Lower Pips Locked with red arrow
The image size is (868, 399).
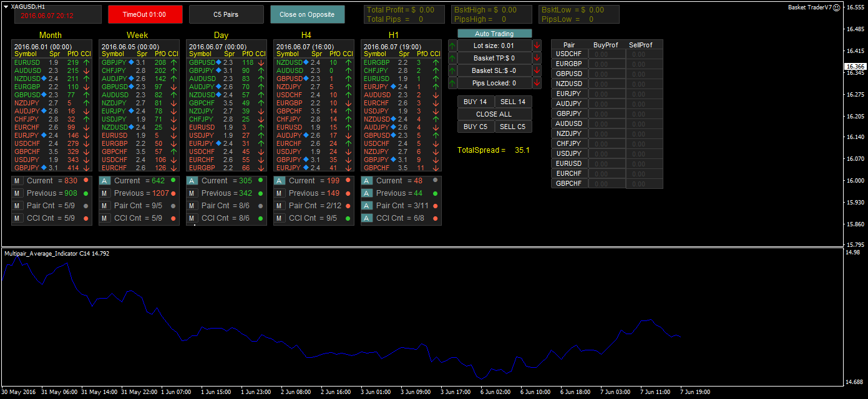pyautogui.click(x=537, y=83)
